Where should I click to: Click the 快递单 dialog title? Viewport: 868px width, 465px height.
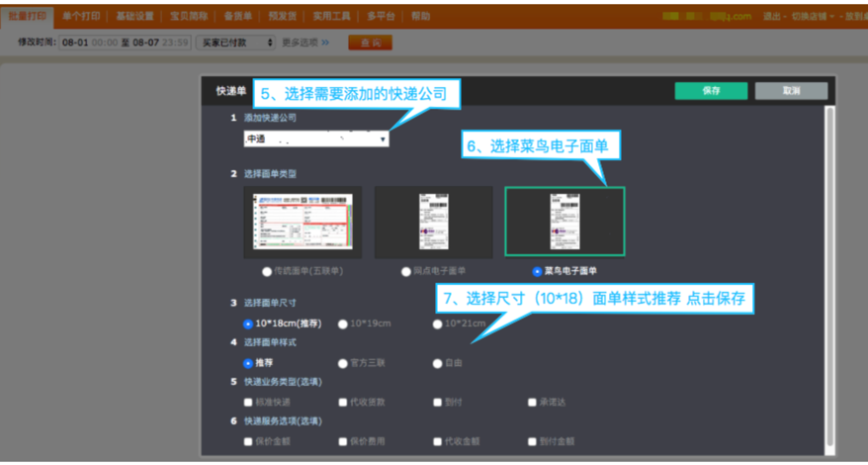[x=231, y=91]
